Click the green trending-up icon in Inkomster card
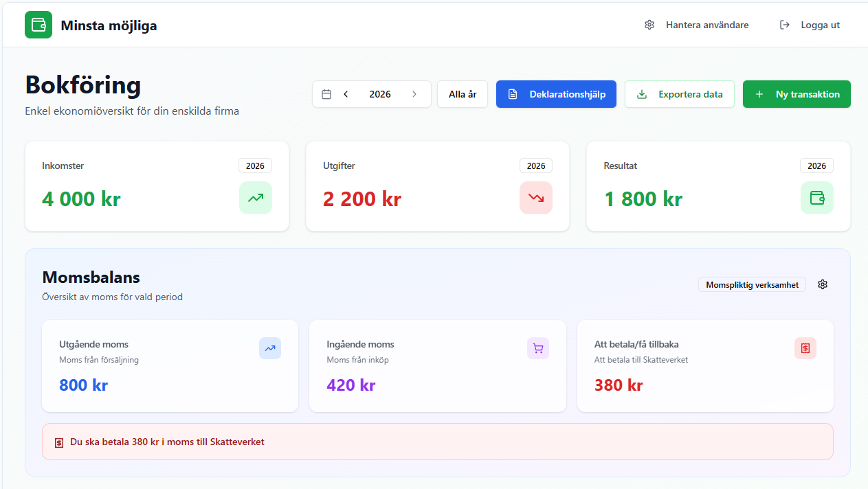 point(256,198)
